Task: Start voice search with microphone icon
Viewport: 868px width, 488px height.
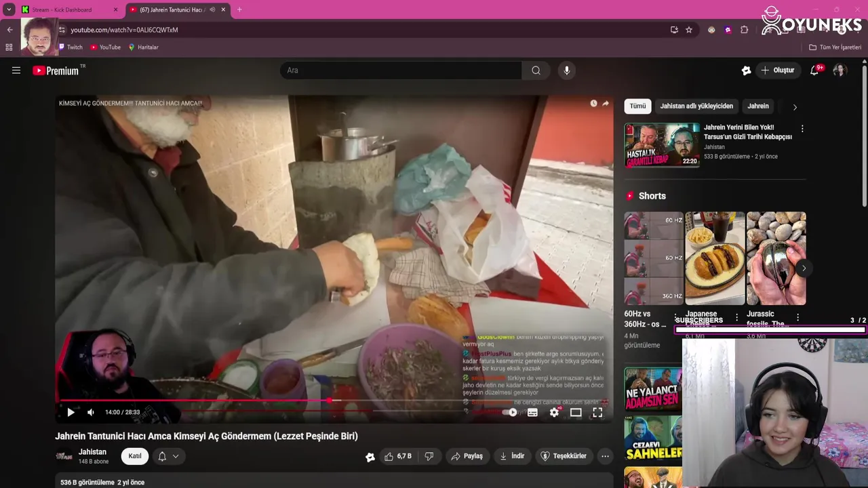Action: [567, 70]
